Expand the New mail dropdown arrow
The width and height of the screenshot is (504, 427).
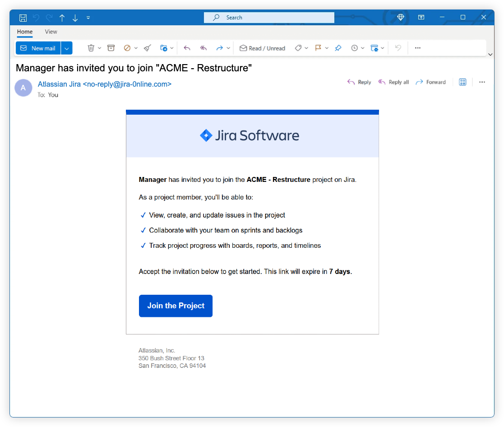click(x=66, y=48)
